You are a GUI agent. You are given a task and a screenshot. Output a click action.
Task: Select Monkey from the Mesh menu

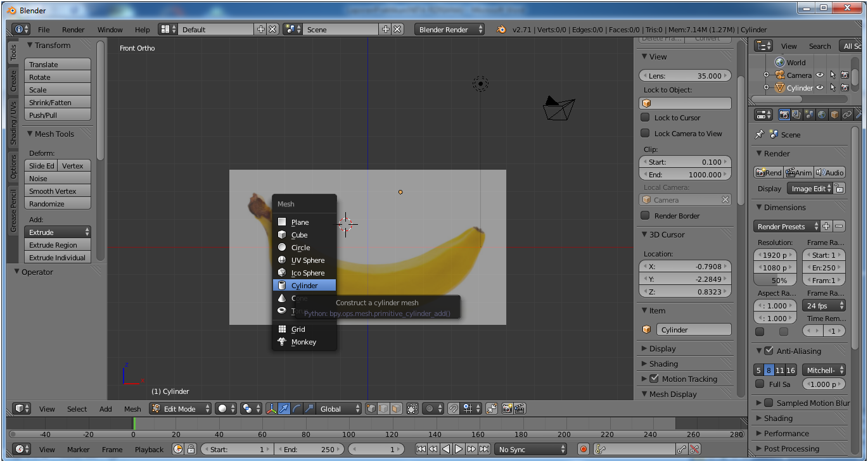[303, 342]
